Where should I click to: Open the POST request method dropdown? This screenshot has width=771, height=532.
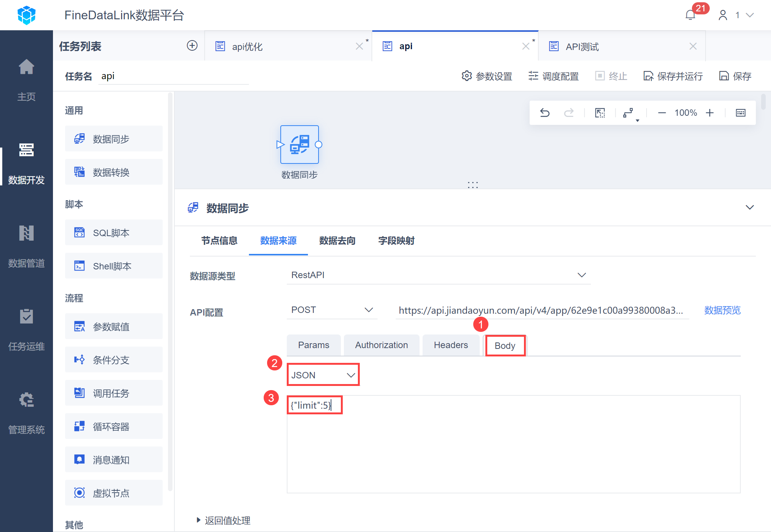(x=331, y=310)
